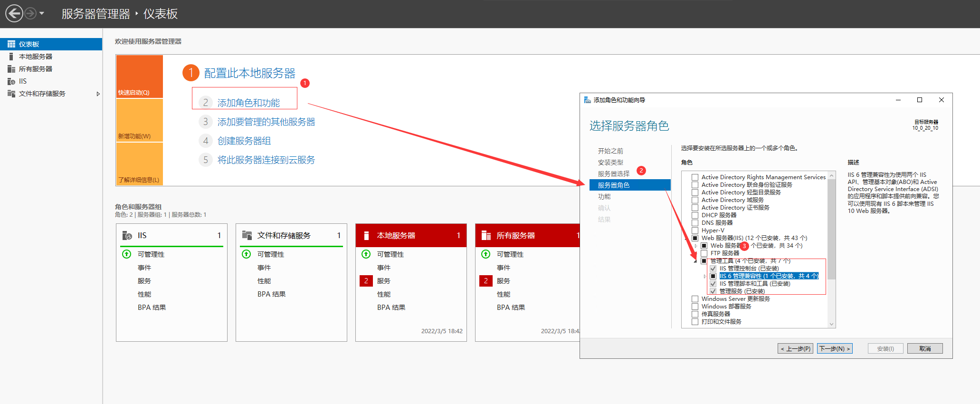Check the FTP 服务器 checkbox
980x404 pixels.
(x=704, y=253)
